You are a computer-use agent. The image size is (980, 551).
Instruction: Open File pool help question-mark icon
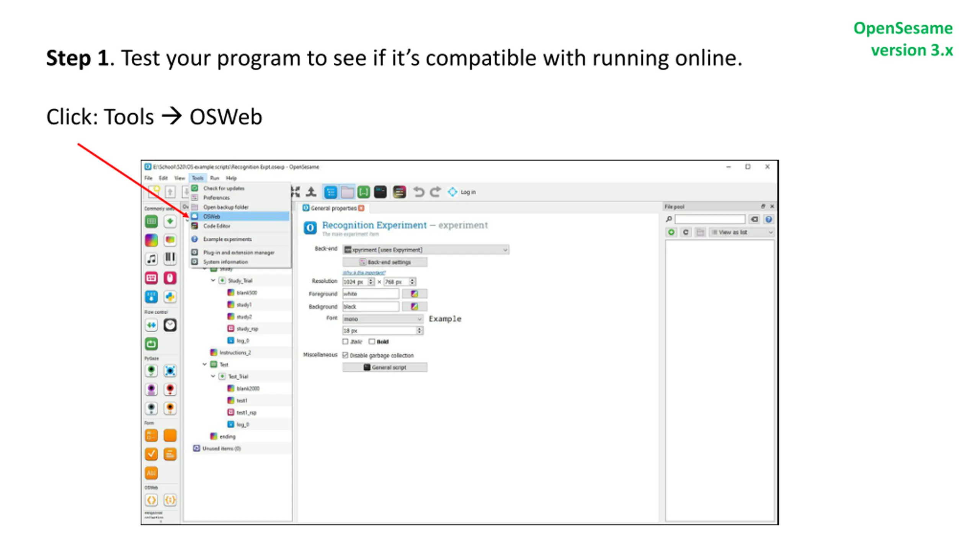[x=769, y=219]
